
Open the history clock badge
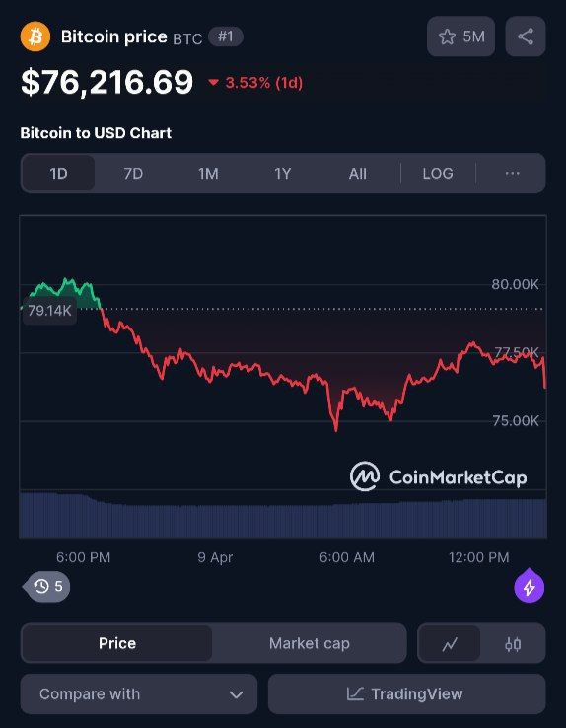coord(47,586)
